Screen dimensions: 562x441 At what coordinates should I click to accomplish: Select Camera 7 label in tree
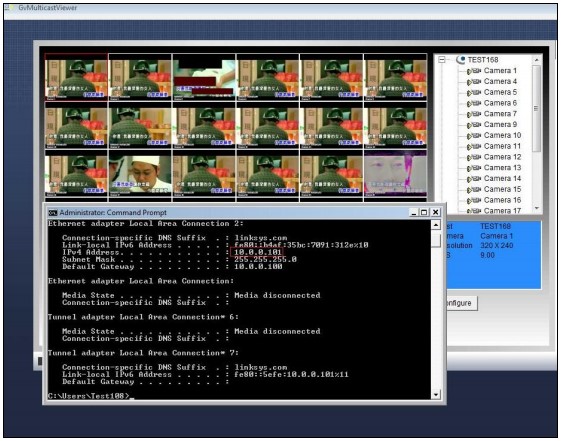click(x=500, y=114)
